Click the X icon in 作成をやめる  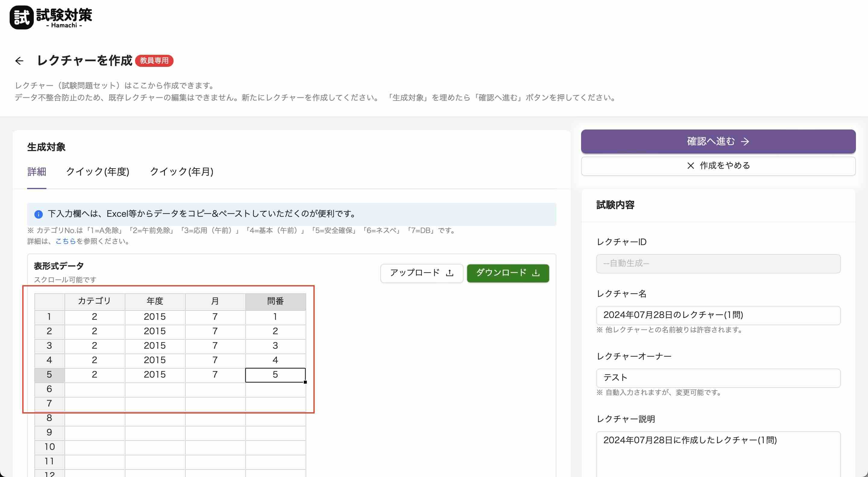(x=690, y=166)
